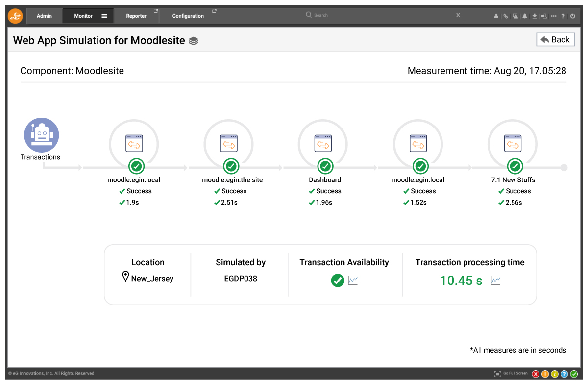Click the red critical status icon

tap(536, 374)
